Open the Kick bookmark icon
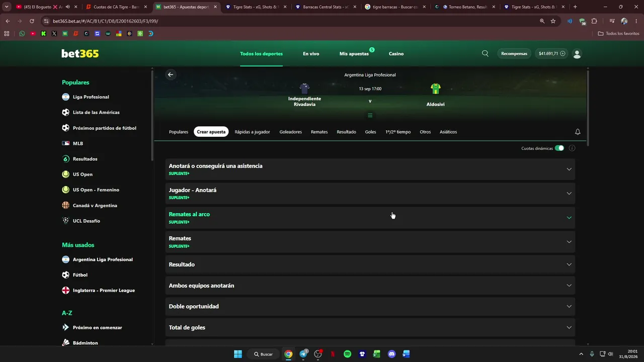The height and width of the screenshot is (362, 644). [x=44, y=34]
